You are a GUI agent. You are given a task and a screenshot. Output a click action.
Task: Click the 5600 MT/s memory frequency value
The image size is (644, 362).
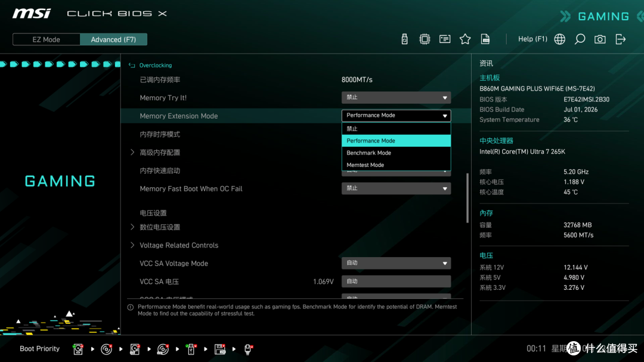point(578,236)
